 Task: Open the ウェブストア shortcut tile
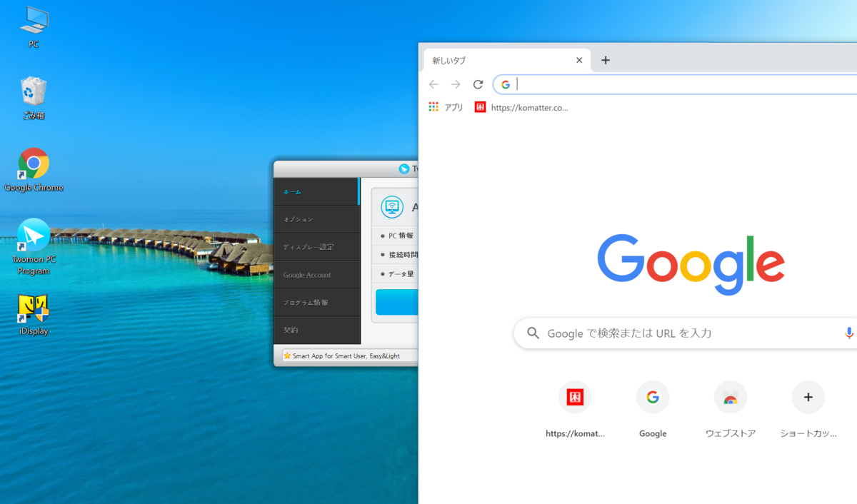coord(731,409)
